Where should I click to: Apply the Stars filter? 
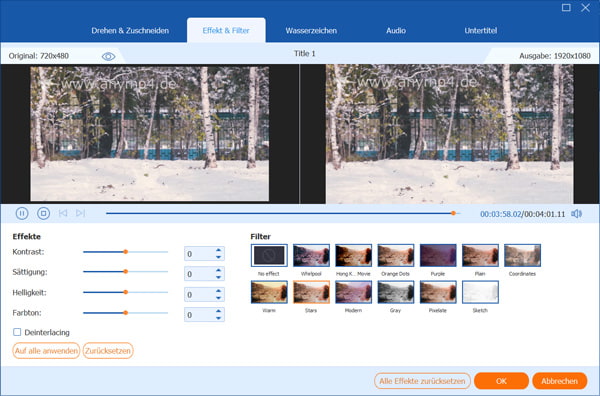311,292
